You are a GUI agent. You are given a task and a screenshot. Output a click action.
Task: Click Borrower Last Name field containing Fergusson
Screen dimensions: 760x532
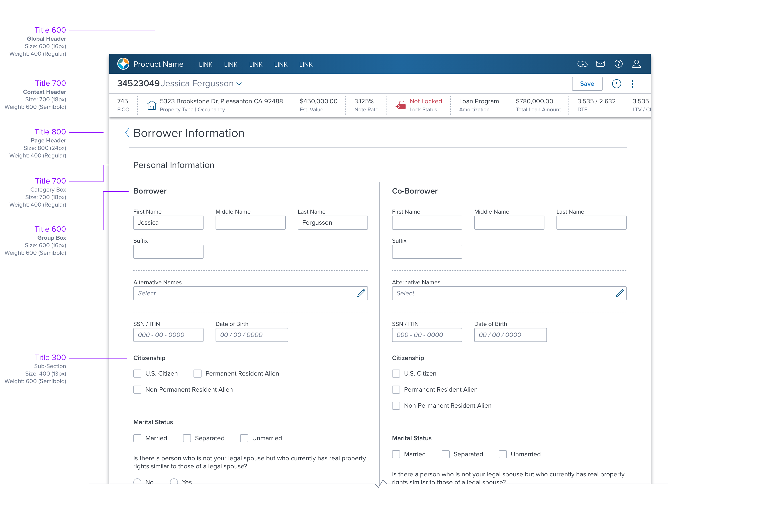point(333,222)
